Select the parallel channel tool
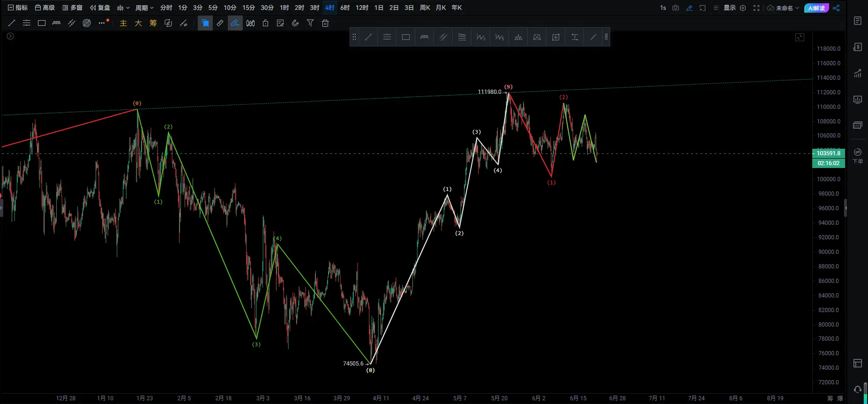The width and height of the screenshot is (868, 404). click(72, 23)
